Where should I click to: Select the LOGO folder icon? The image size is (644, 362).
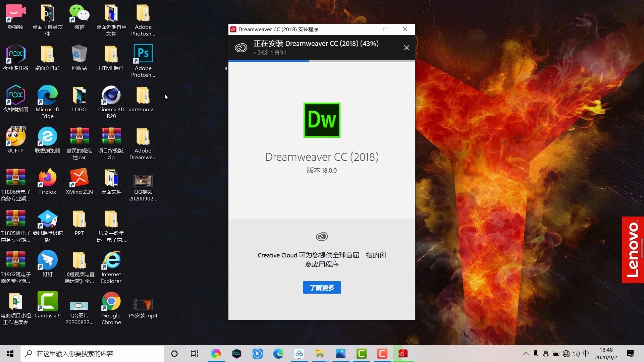point(79,99)
